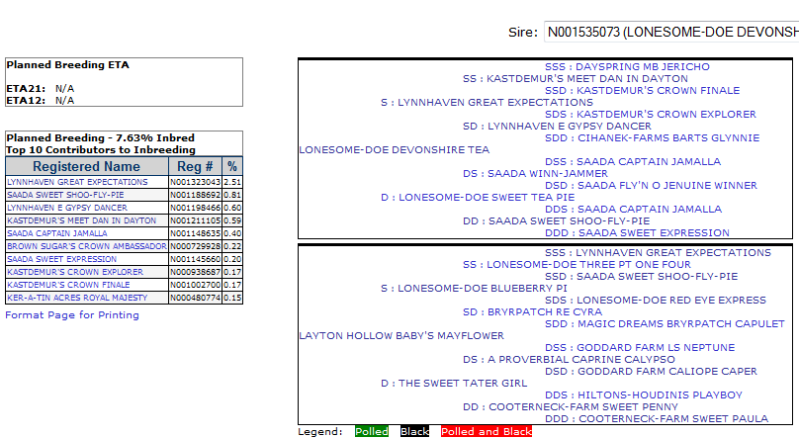This screenshot has height=438, width=799.
Task: Click the % column header
Action: tap(232, 167)
